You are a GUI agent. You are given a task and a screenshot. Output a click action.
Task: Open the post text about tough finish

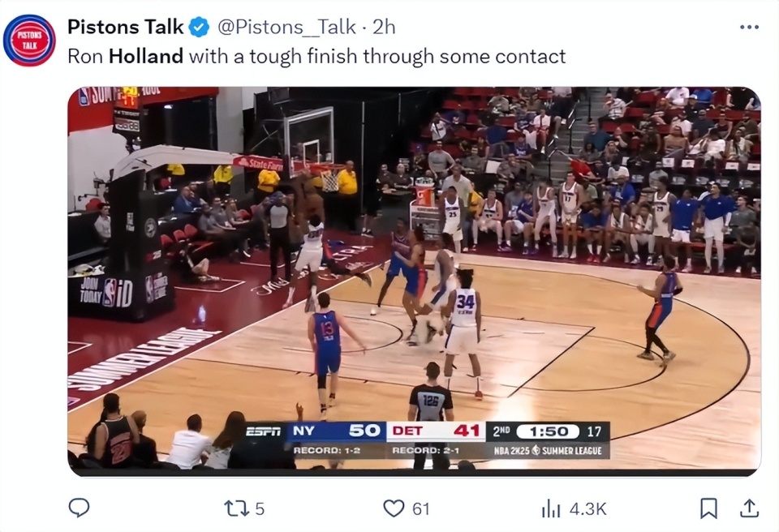coord(316,56)
